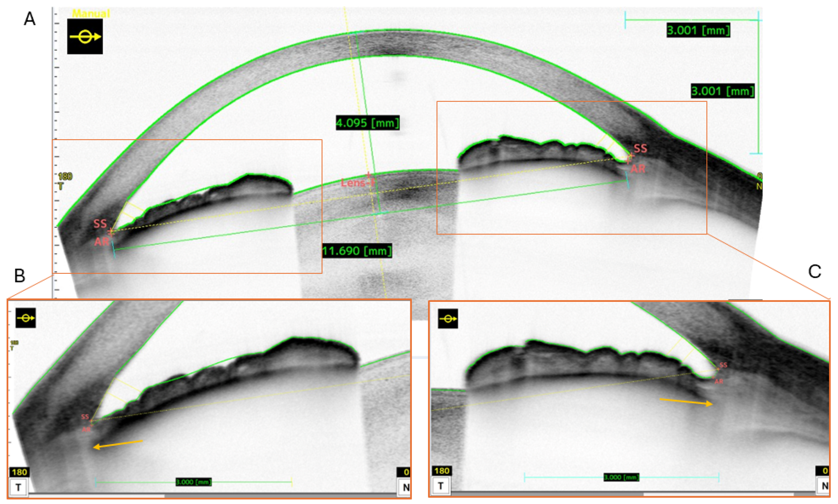Image resolution: width=838 pixels, height=504 pixels.
Task: Click the top 3.001 [mm] caliper label
Action: pos(698,30)
